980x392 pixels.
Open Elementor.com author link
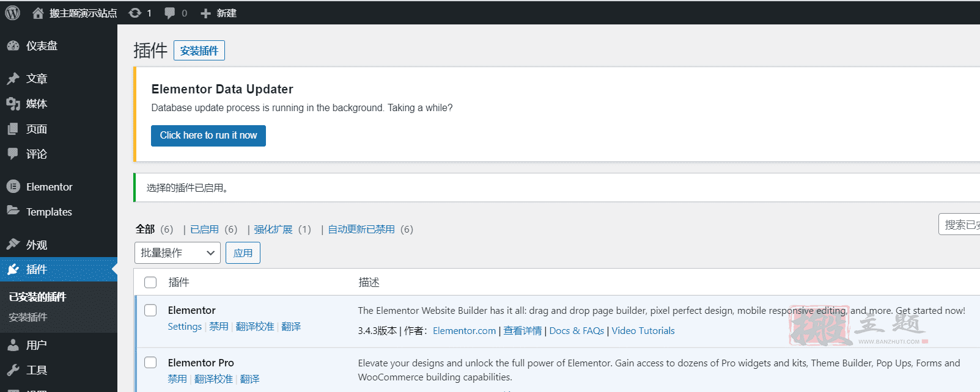[465, 331]
